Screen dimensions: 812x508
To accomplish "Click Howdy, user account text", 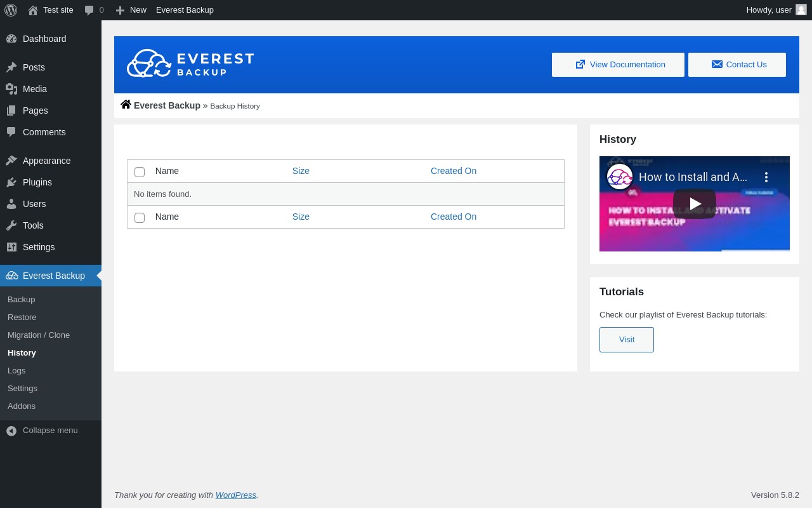I will (769, 10).
